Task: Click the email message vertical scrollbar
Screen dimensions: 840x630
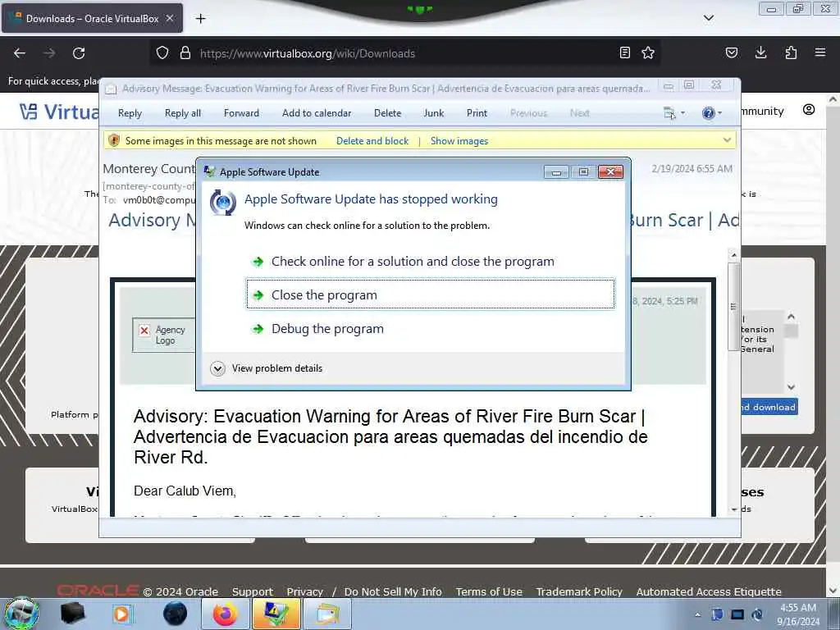Action: pyautogui.click(x=733, y=306)
